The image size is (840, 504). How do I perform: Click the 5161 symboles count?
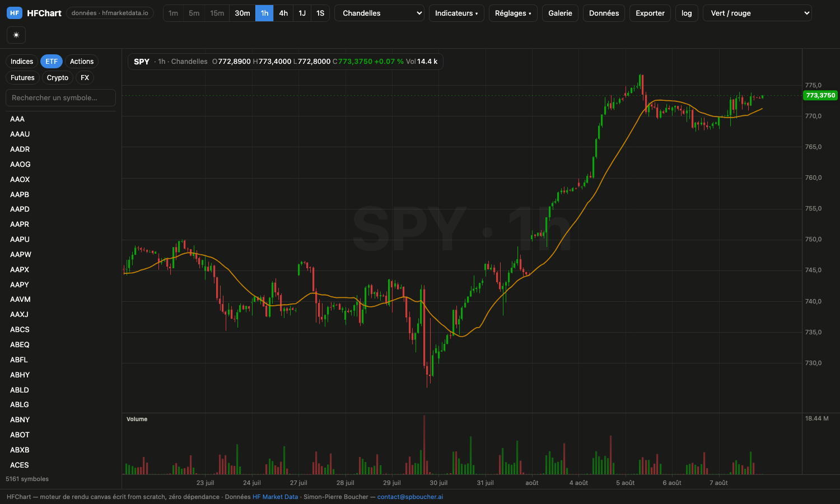(27, 479)
